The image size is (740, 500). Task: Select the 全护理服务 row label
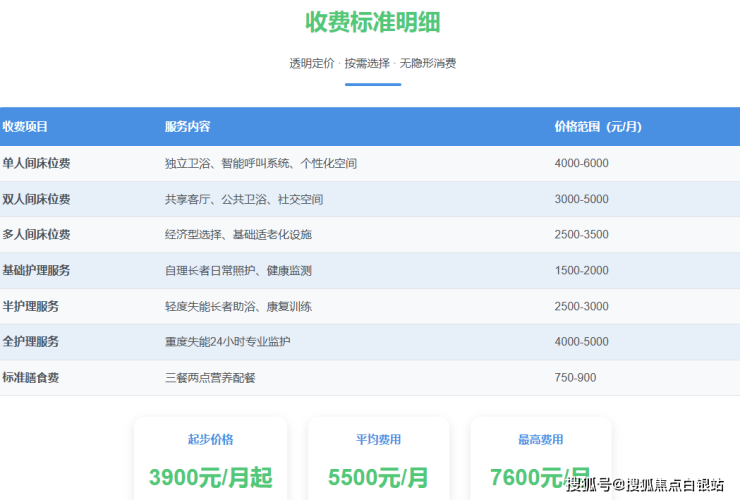click(x=30, y=342)
